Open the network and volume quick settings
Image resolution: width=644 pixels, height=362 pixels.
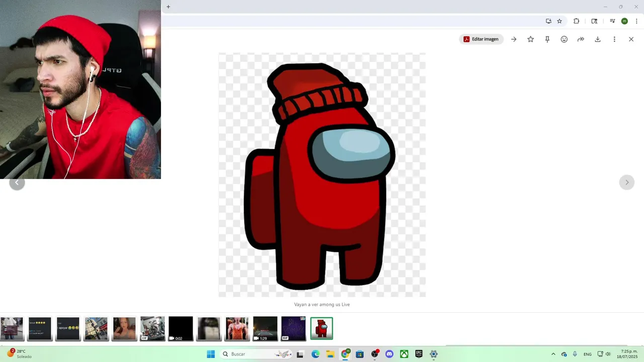point(604,354)
